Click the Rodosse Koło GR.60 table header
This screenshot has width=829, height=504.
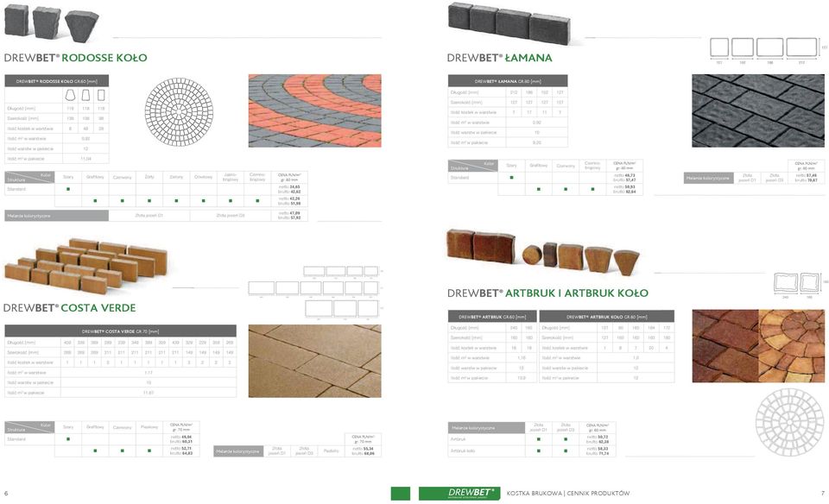tap(57, 81)
